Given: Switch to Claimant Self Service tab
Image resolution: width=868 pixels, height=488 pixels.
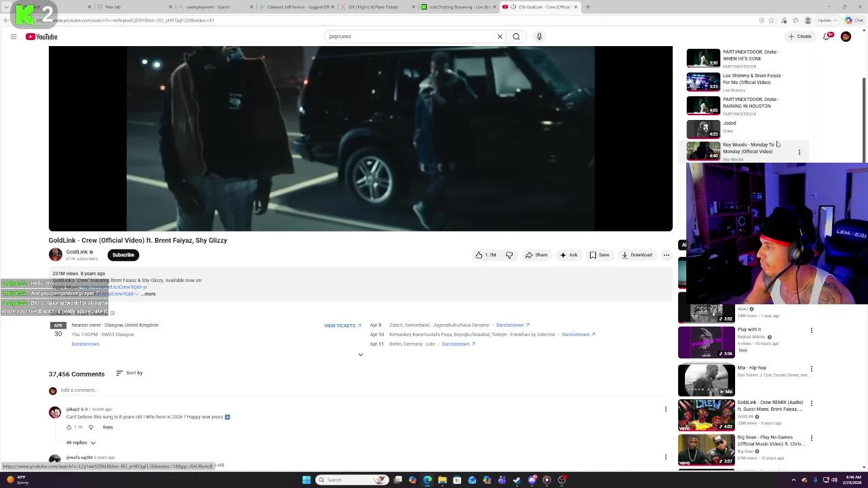Looking at the screenshot, I should [296, 7].
